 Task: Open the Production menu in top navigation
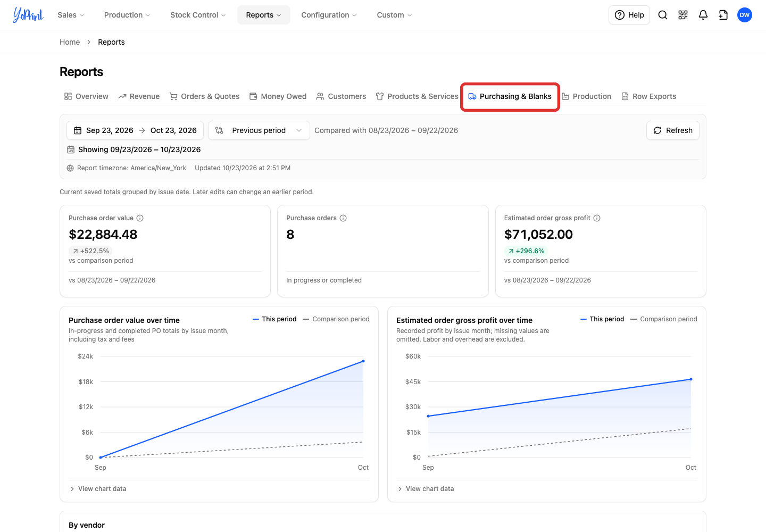(127, 15)
